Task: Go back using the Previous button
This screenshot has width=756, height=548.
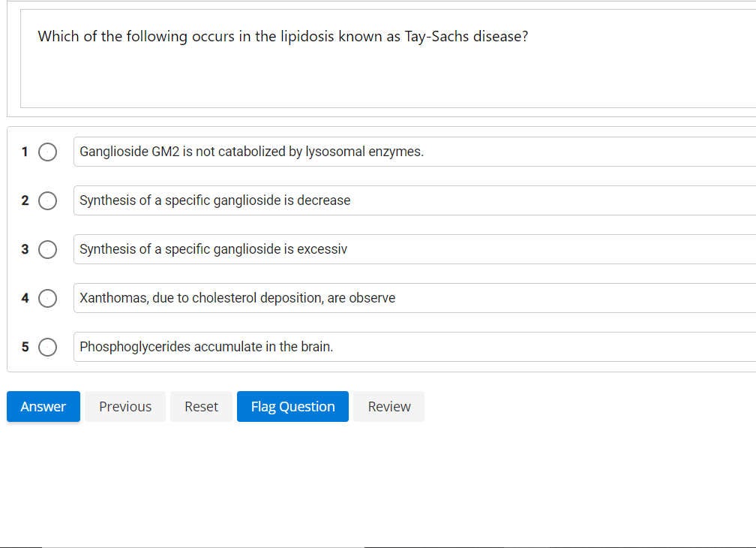Action: (125, 406)
